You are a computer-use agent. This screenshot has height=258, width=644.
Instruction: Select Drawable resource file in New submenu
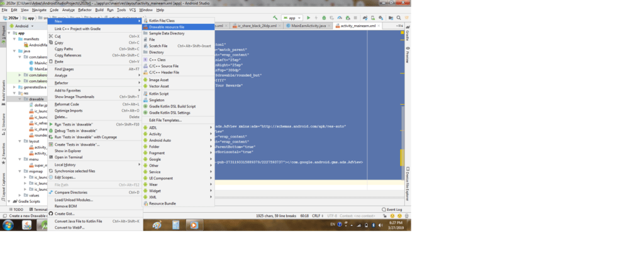point(178,26)
